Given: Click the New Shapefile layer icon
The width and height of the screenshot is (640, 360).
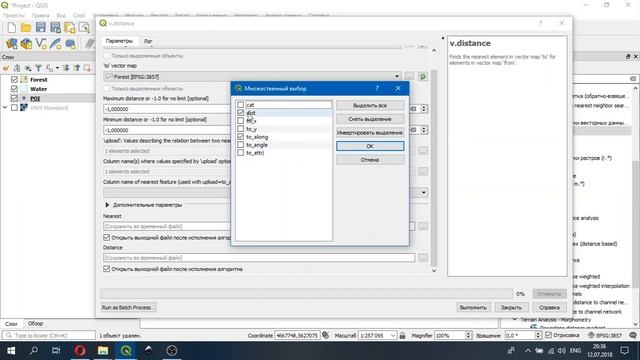Looking at the screenshot, I should click(41, 43).
